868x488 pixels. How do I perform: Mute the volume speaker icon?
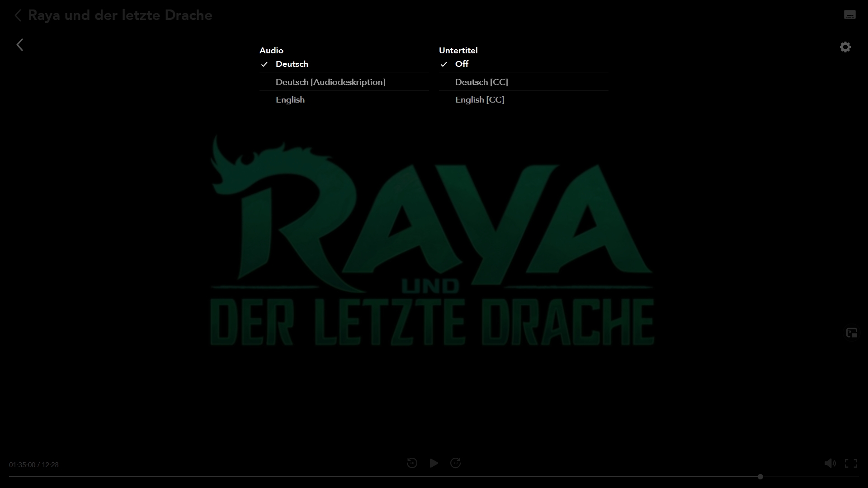pyautogui.click(x=830, y=463)
